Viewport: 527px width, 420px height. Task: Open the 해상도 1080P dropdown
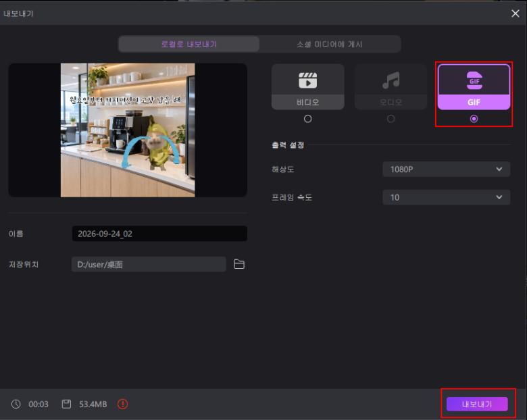click(447, 169)
